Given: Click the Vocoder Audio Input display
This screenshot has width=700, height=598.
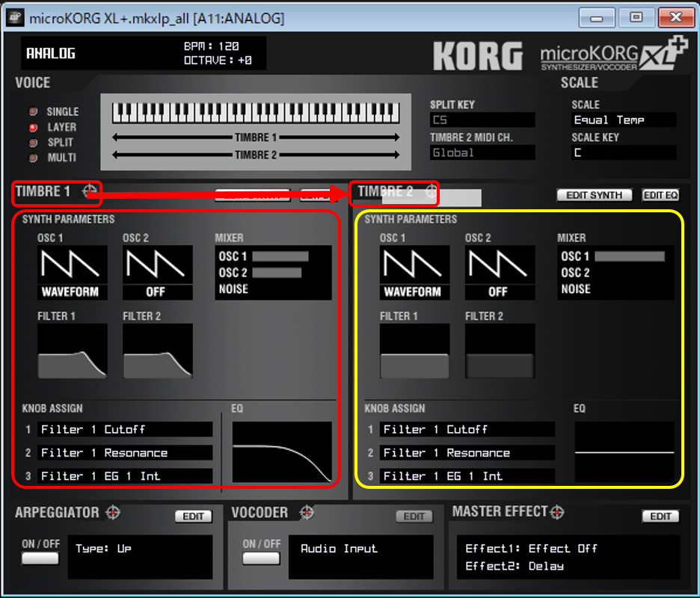Looking at the screenshot, I should [x=360, y=557].
